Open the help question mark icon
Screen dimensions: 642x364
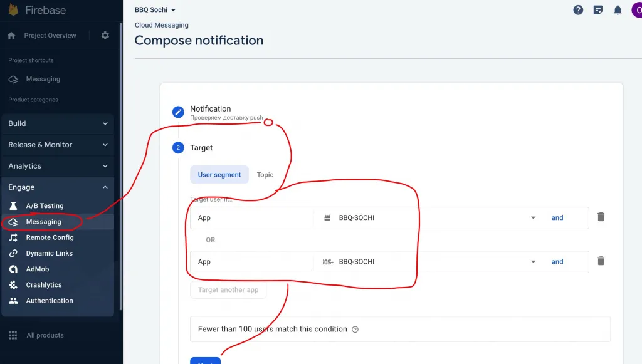pyautogui.click(x=578, y=10)
